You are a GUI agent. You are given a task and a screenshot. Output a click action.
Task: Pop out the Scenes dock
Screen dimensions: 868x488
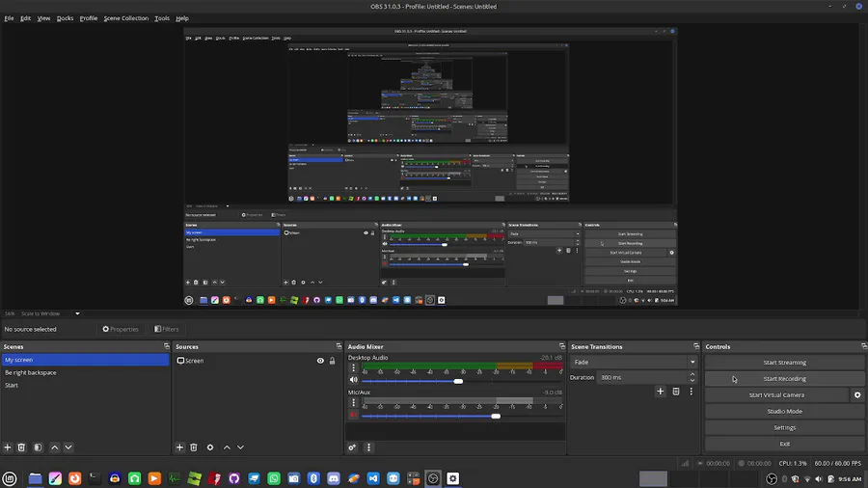pos(166,346)
